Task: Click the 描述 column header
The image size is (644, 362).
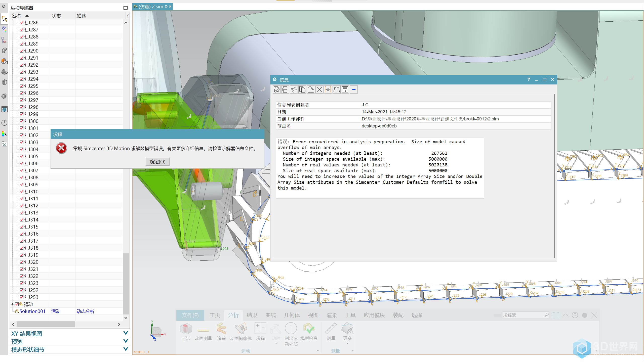Action: pyautogui.click(x=100, y=16)
